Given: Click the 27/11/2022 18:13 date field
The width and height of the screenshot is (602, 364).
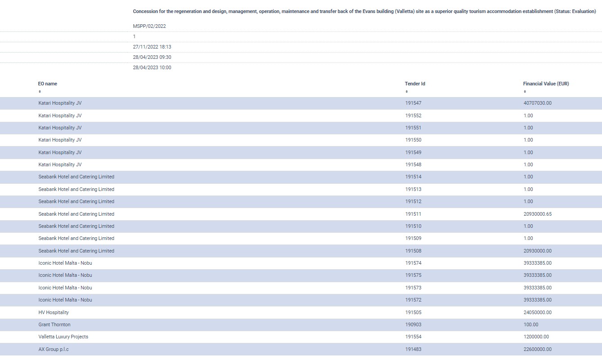Looking at the screenshot, I should pyautogui.click(x=152, y=47).
